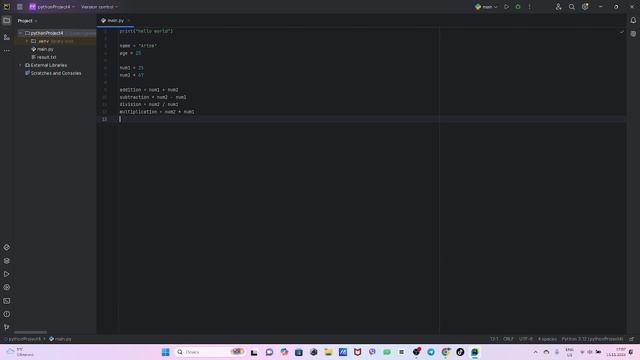Open File Explorer from taskbar
The image size is (640, 360).
click(x=328, y=352)
